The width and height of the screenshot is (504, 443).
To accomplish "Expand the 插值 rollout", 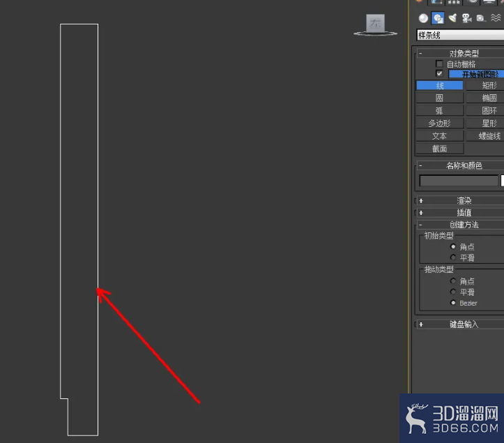I will click(x=460, y=213).
